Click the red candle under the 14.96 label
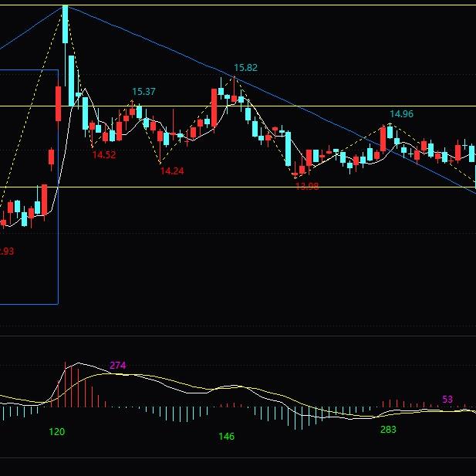Image resolution: width=476 pixels, height=476 pixels. (383, 139)
